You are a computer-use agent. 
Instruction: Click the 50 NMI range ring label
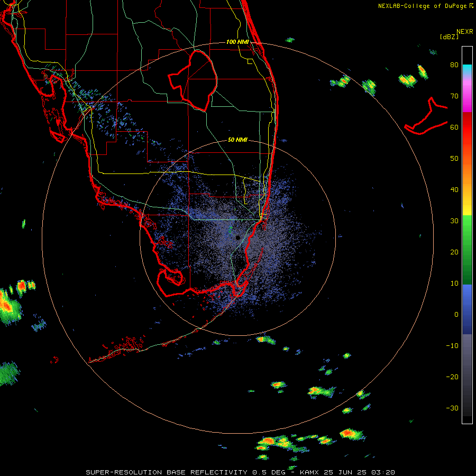click(237, 140)
